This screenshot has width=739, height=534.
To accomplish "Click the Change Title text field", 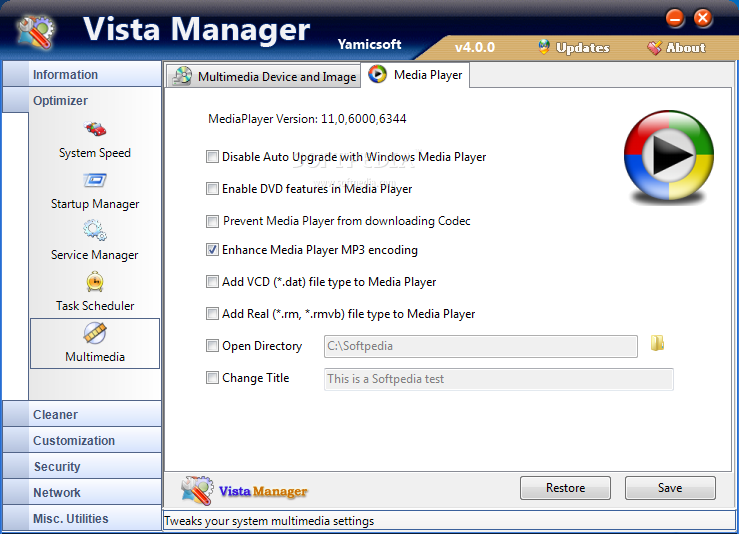I will tap(499, 379).
